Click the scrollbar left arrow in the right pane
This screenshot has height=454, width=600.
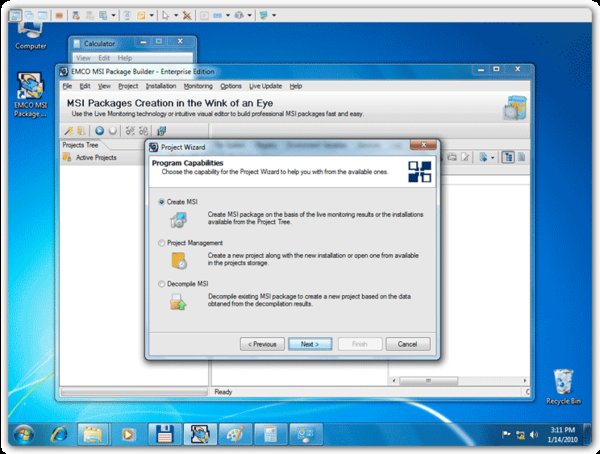[x=394, y=381]
